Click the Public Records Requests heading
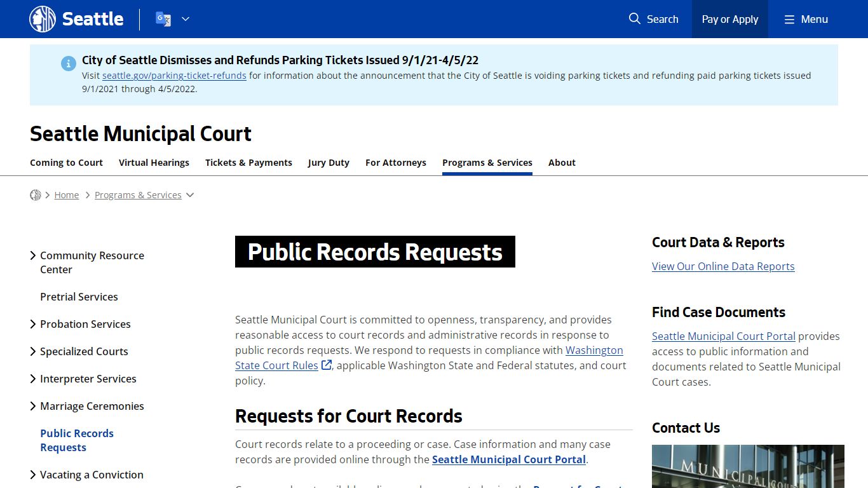 [x=375, y=252]
